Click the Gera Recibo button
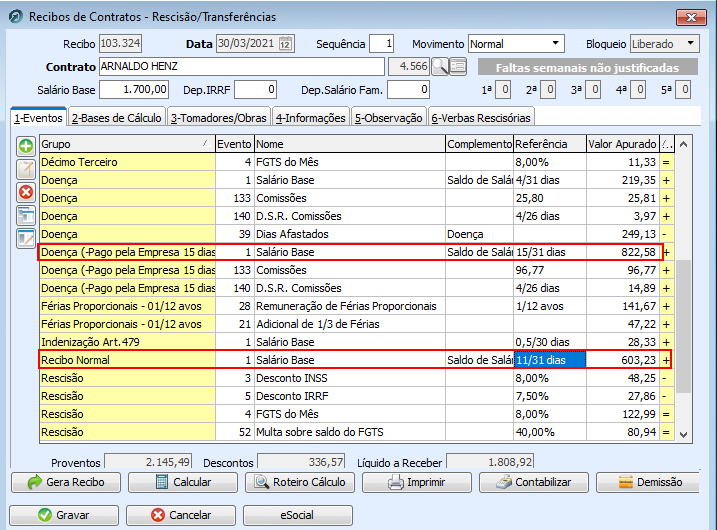 (66, 482)
